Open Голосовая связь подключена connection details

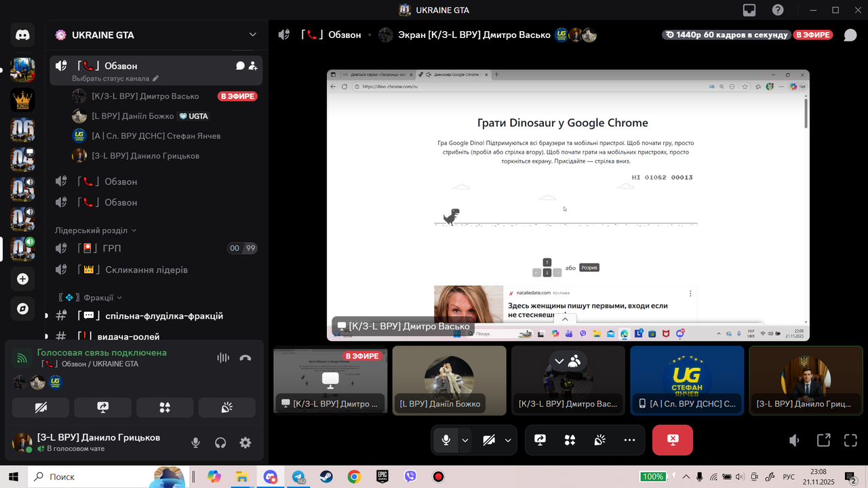102,352
